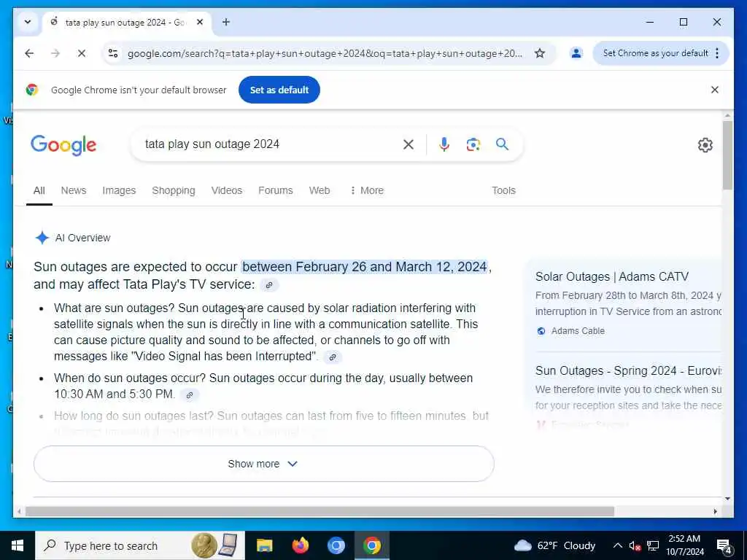The image size is (747, 560).
Task: Open a new browser tab
Action: point(226,22)
